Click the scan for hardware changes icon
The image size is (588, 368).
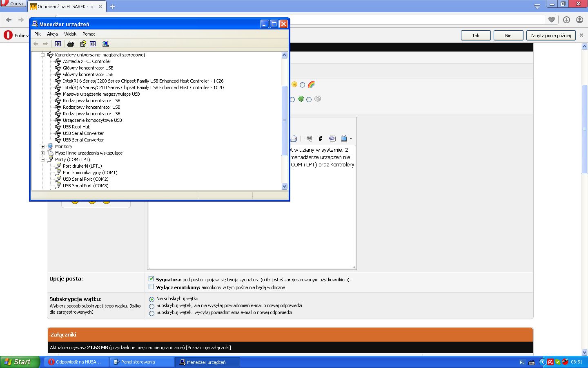coord(105,44)
